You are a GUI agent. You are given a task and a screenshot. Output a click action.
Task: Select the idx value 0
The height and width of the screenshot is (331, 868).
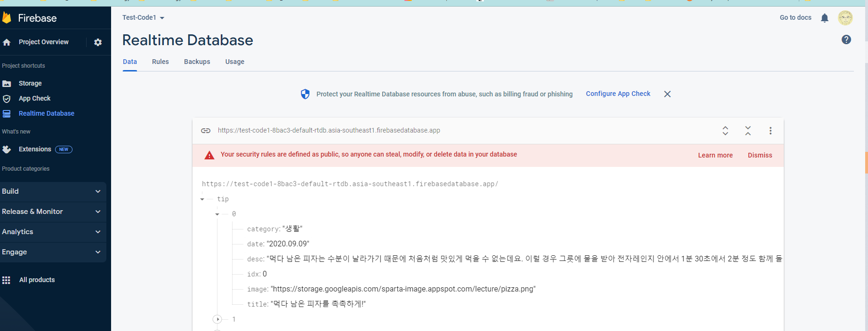click(x=265, y=274)
